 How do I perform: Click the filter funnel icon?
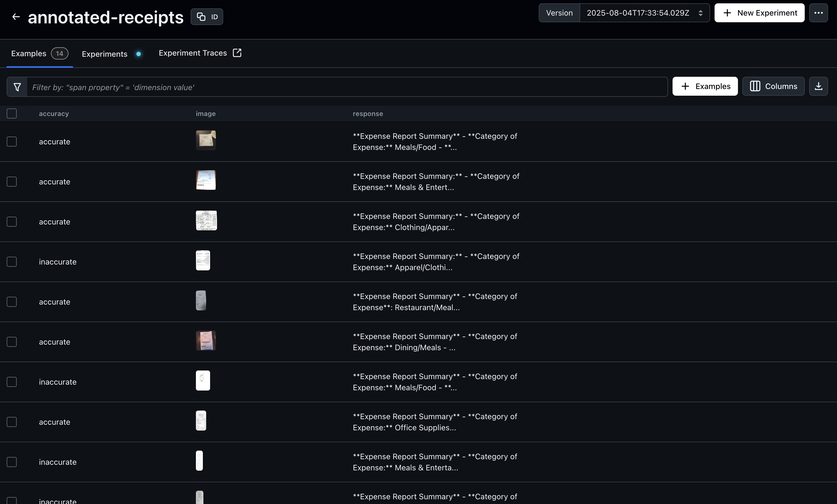pyautogui.click(x=17, y=87)
